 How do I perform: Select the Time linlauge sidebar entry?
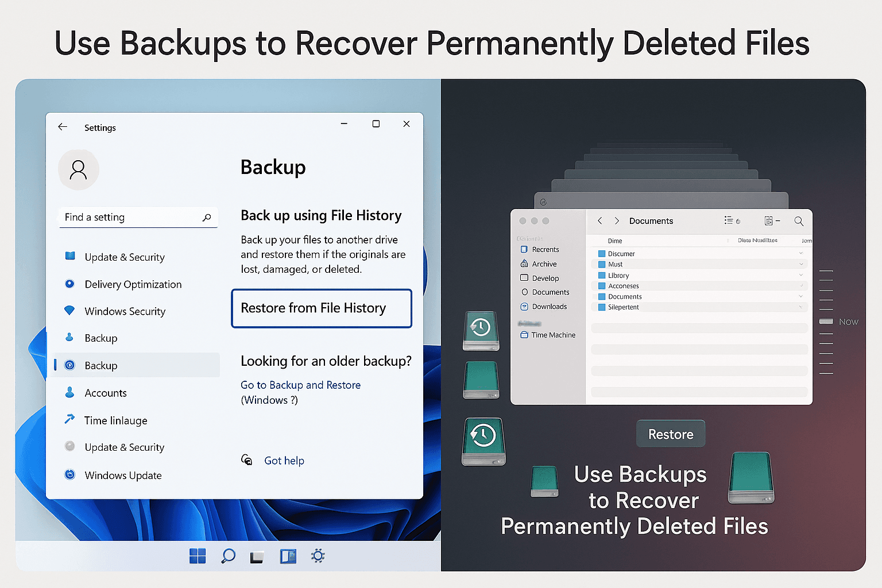pos(115,420)
